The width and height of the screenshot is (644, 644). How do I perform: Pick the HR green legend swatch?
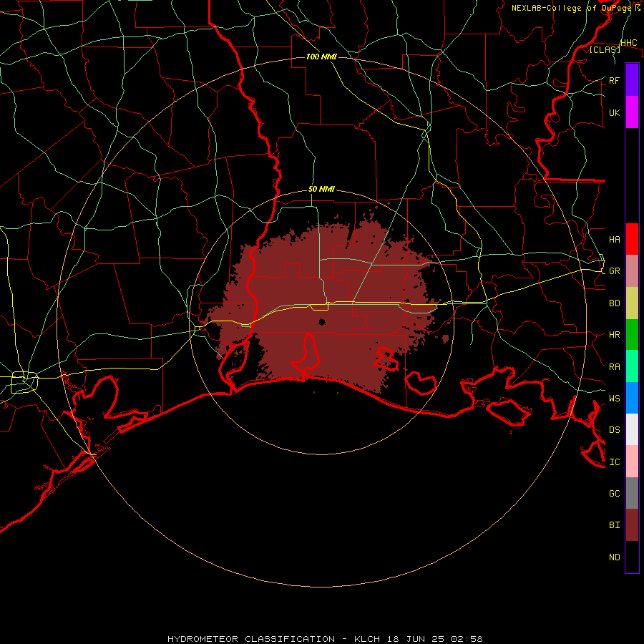tap(632, 334)
